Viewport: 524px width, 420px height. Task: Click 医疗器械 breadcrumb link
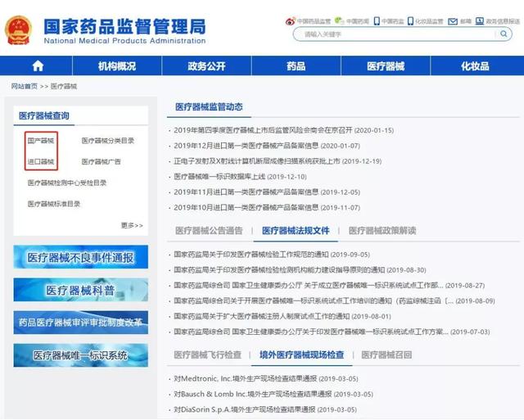(64, 86)
